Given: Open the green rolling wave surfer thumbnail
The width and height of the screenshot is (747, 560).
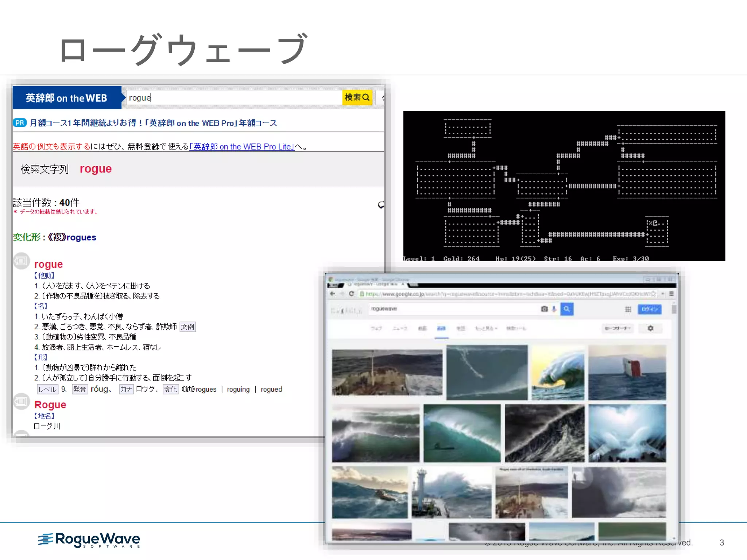Looking at the screenshot, I should pyautogui.click(x=462, y=433).
